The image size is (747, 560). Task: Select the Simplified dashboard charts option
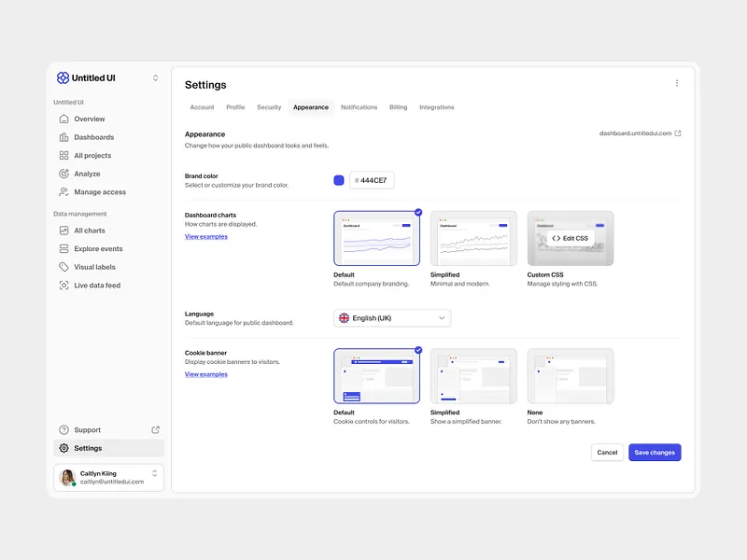tap(473, 238)
